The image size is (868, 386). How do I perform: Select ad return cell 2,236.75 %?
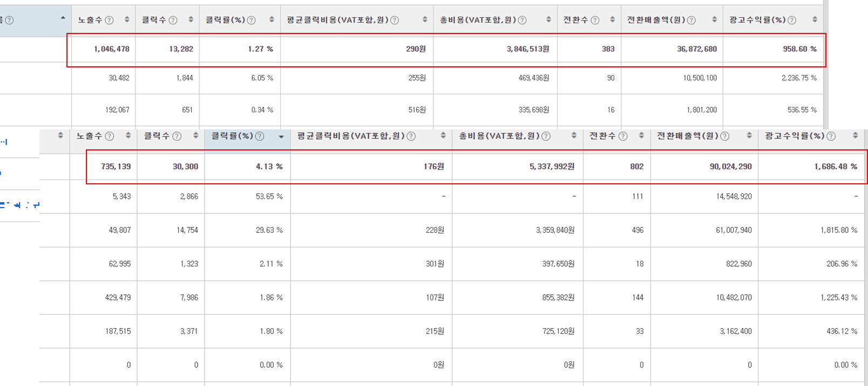[799, 78]
